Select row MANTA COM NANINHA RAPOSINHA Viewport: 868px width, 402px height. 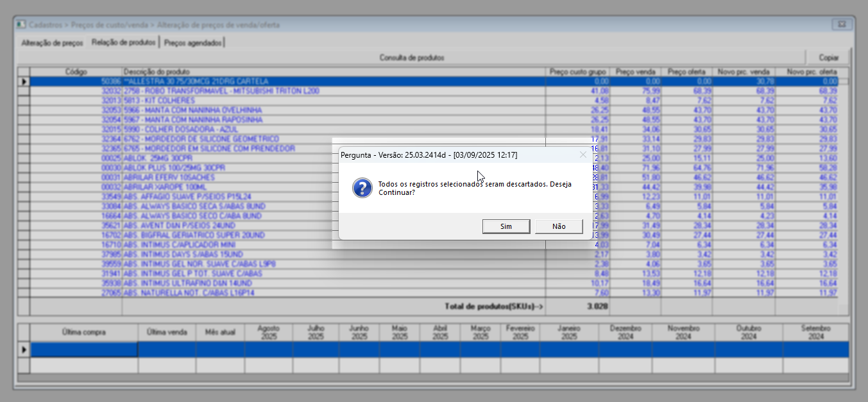(434, 120)
